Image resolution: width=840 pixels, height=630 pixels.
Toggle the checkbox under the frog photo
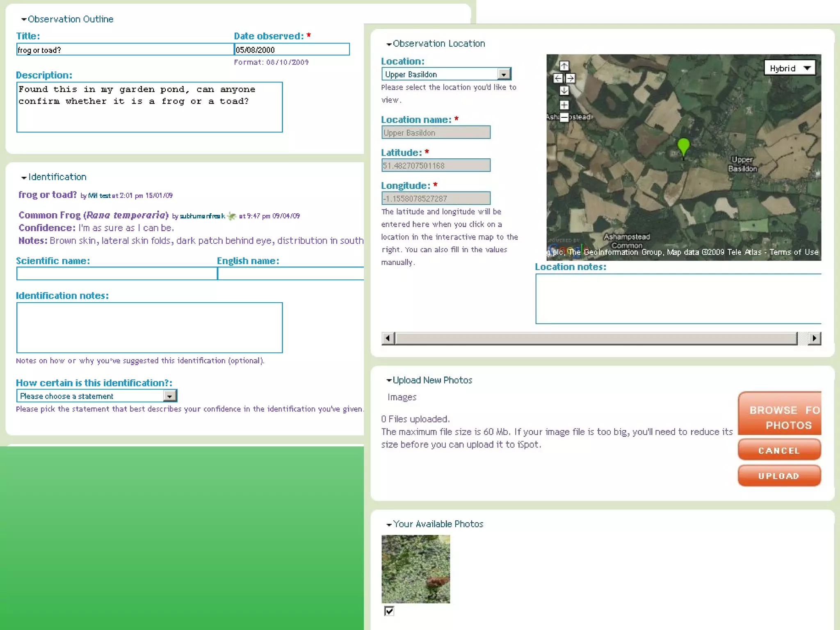pyautogui.click(x=389, y=611)
